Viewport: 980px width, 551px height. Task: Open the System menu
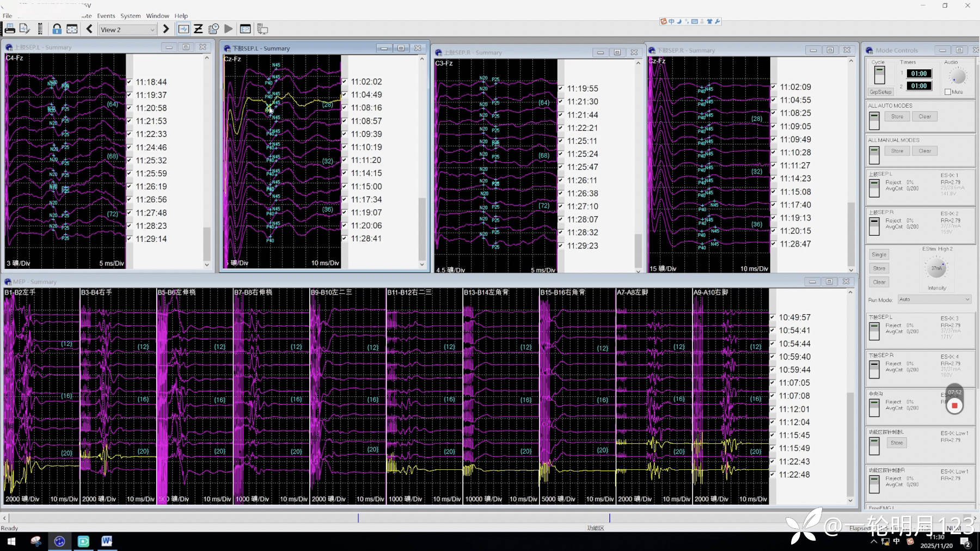130,16
